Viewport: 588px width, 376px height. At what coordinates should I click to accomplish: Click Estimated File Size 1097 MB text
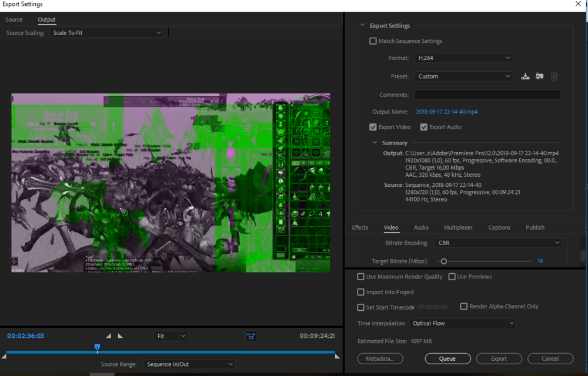[x=395, y=341]
